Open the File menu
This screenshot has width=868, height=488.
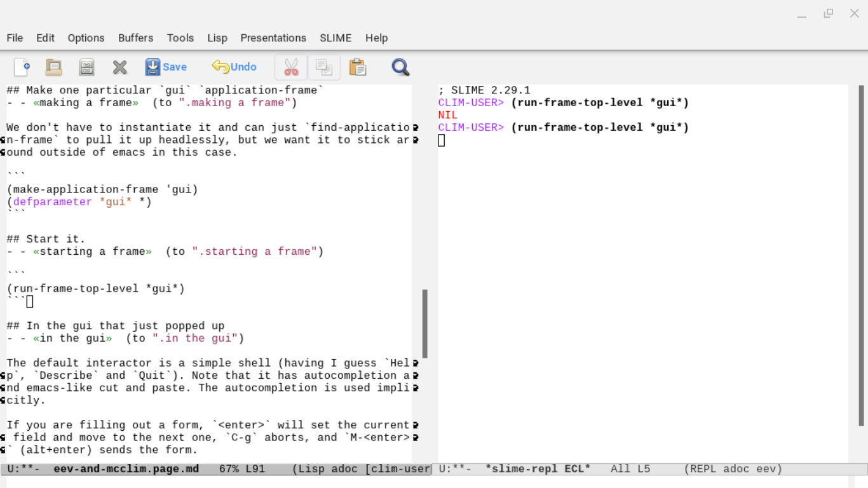(15, 38)
